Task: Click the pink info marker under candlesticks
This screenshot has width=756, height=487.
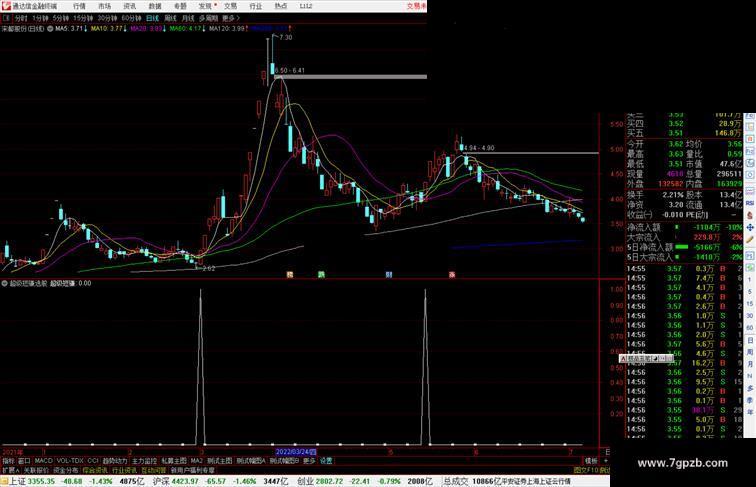Action: coord(452,274)
